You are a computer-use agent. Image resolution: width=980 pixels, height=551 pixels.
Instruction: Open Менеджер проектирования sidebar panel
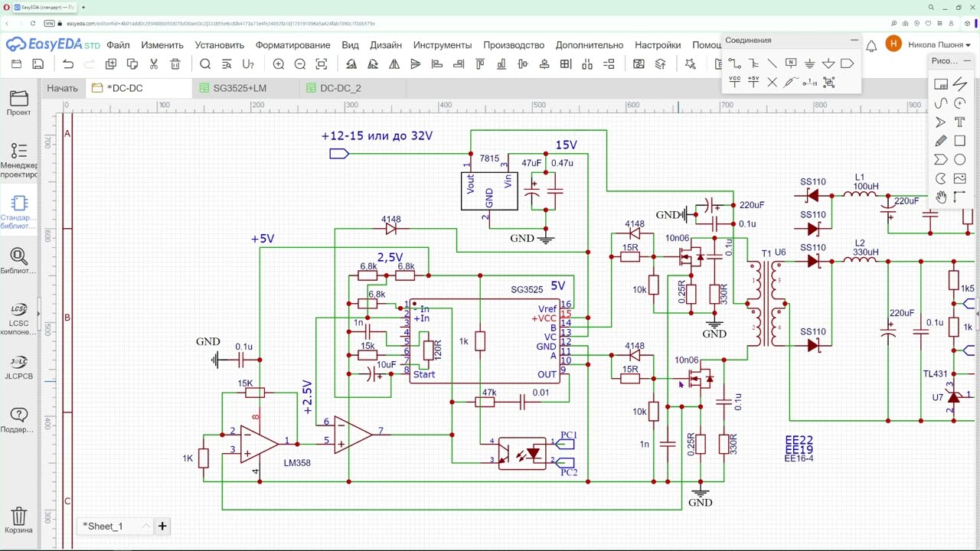pyautogui.click(x=19, y=159)
